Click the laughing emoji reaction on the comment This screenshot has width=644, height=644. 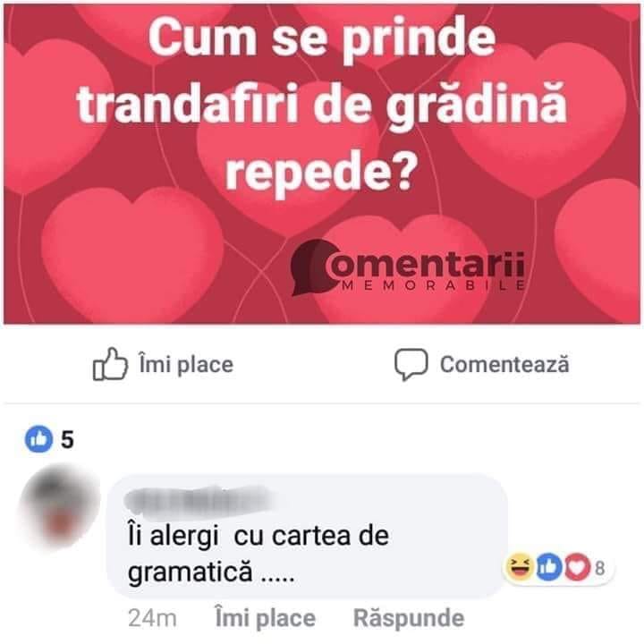point(520,567)
